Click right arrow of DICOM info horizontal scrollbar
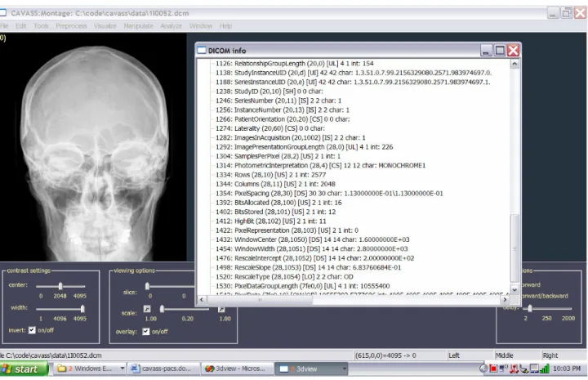 [x=505, y=299]
